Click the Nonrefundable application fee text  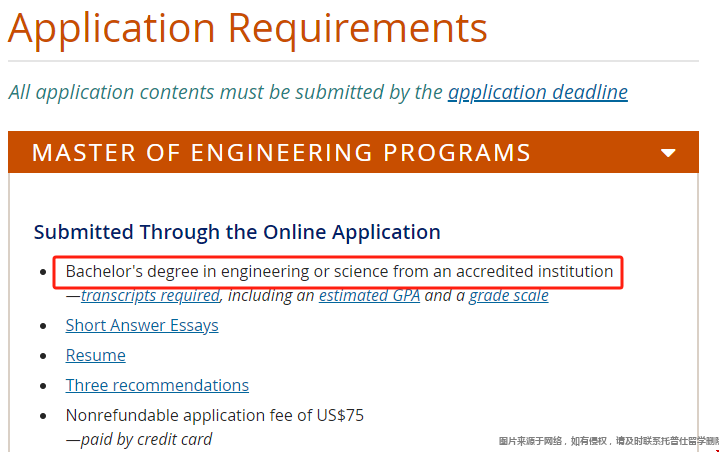pos(214,415)
